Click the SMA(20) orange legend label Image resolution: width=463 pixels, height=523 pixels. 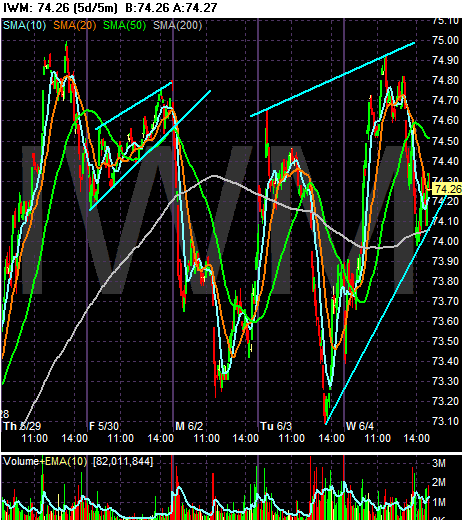tap(75, 25)
